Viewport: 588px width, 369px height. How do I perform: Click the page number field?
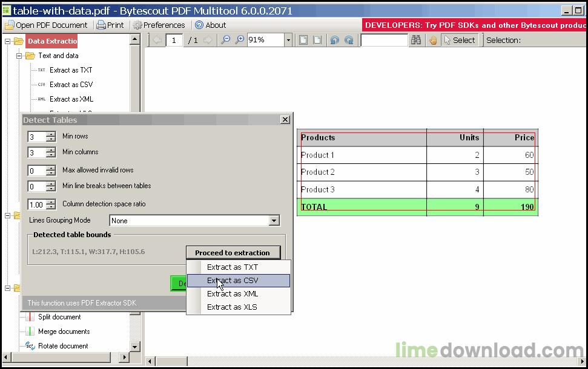click(174, 40)
